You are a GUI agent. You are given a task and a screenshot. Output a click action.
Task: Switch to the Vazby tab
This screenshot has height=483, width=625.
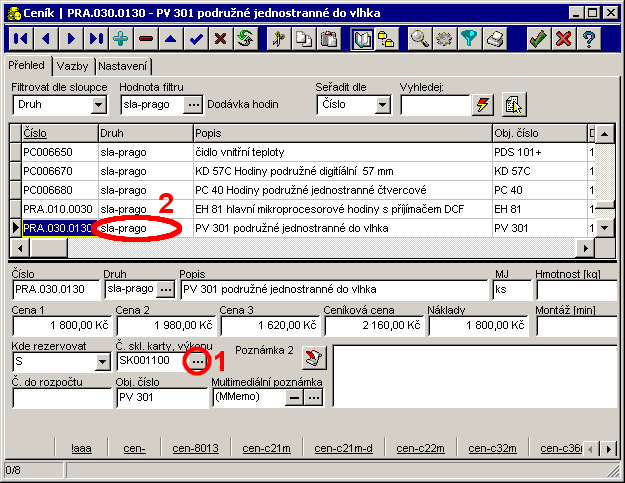click(x=72, y=66)
